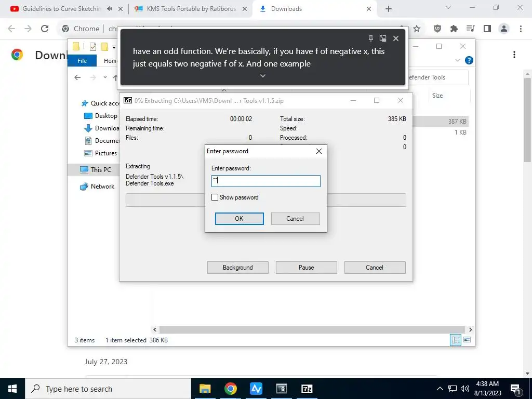The width and height of the screenshot is (532, 399).
Task: Open File Explorer from taskbar
Action: coord(205,389)
